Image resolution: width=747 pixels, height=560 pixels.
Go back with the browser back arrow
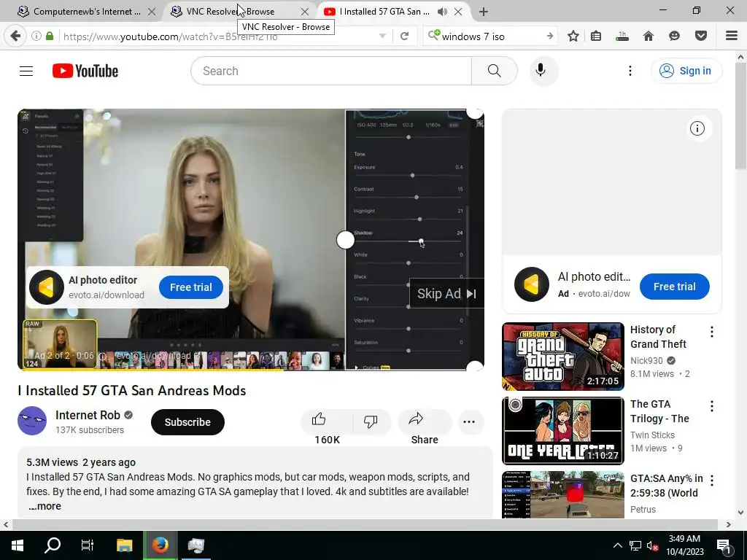coord(15,36)
